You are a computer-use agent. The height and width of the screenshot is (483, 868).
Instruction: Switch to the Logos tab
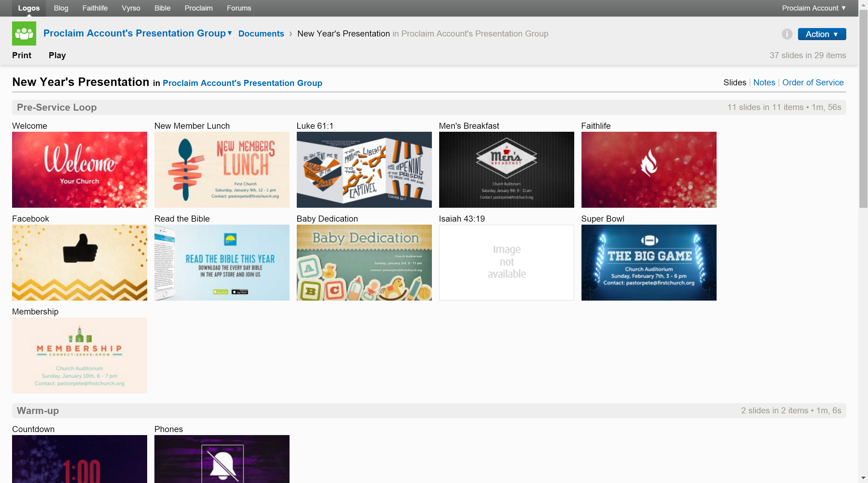point(29,8)
